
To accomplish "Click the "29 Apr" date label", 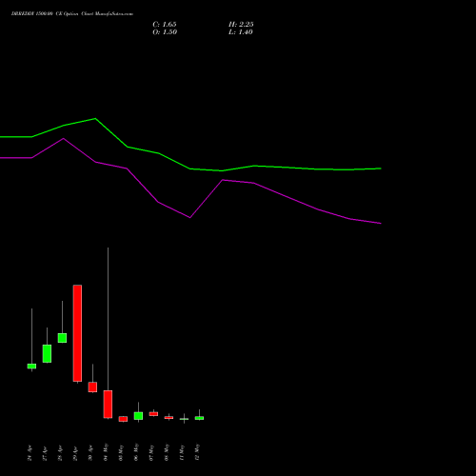I will (x=75, y=452).
